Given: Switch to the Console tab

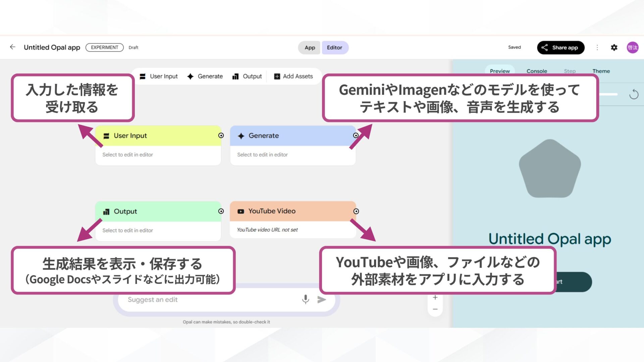Looking at the screenshot, I should coord(537,71).
